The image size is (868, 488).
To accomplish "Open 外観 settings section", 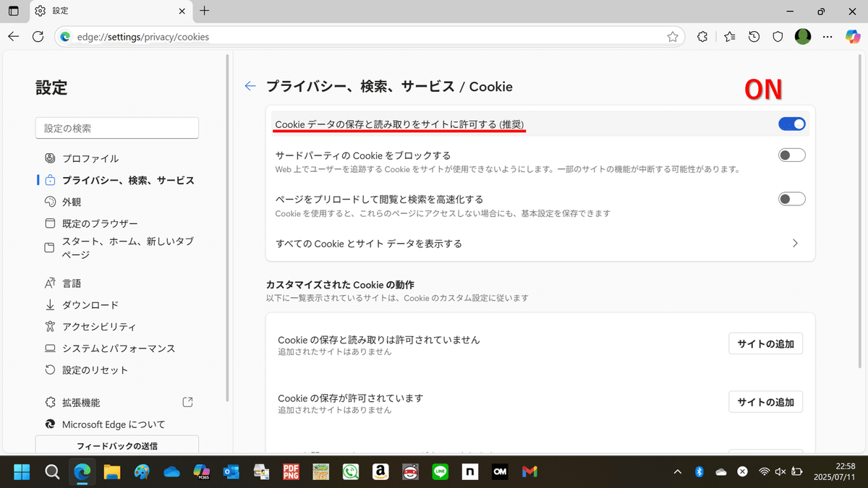I will (72, 202).
